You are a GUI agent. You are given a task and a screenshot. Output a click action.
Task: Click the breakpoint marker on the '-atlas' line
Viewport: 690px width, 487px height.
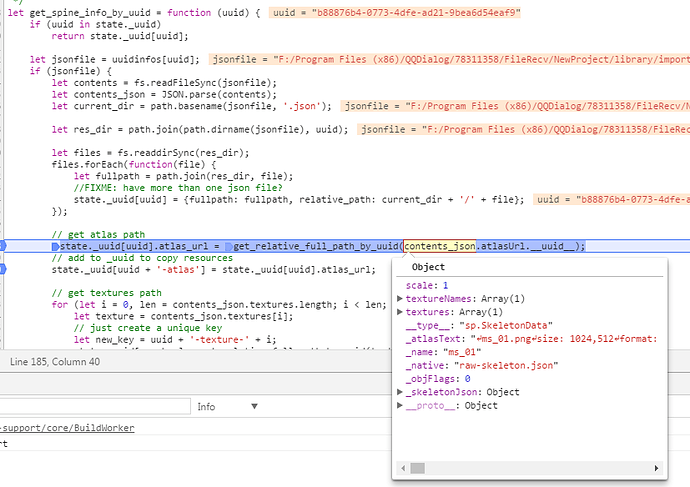3,269
